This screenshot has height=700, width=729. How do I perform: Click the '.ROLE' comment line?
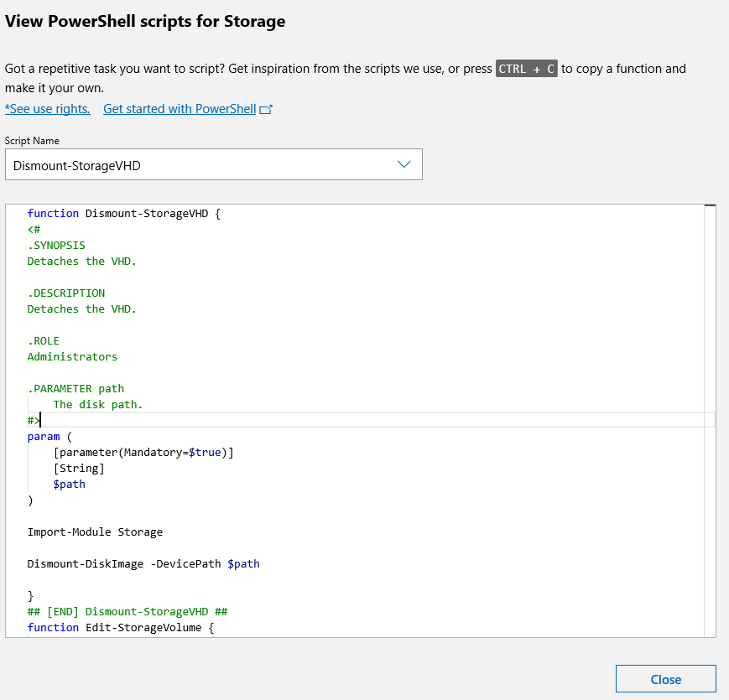pos(44,341)
